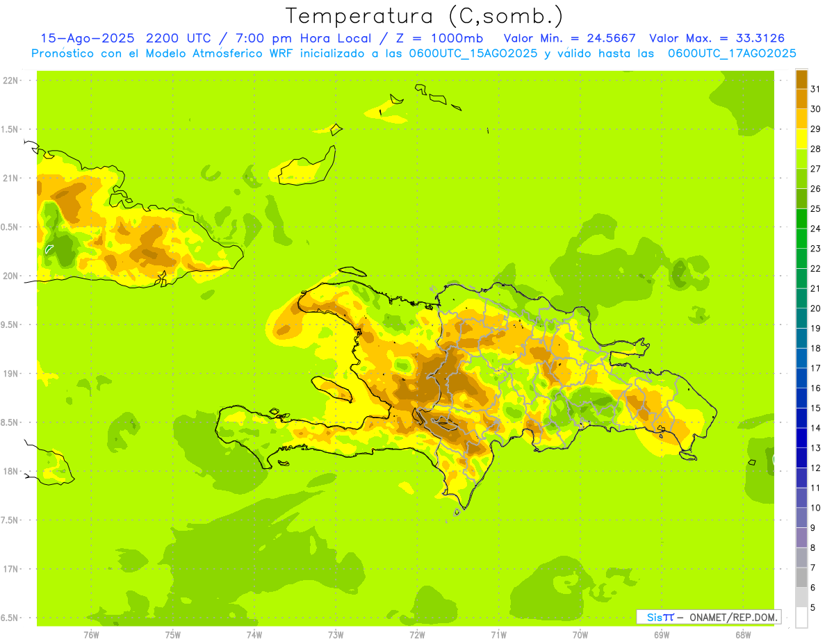The width and height of the screenshot is (834, 644).
Task: Click the orange legend swatch between 30 and 31
Action: [801, 99]
